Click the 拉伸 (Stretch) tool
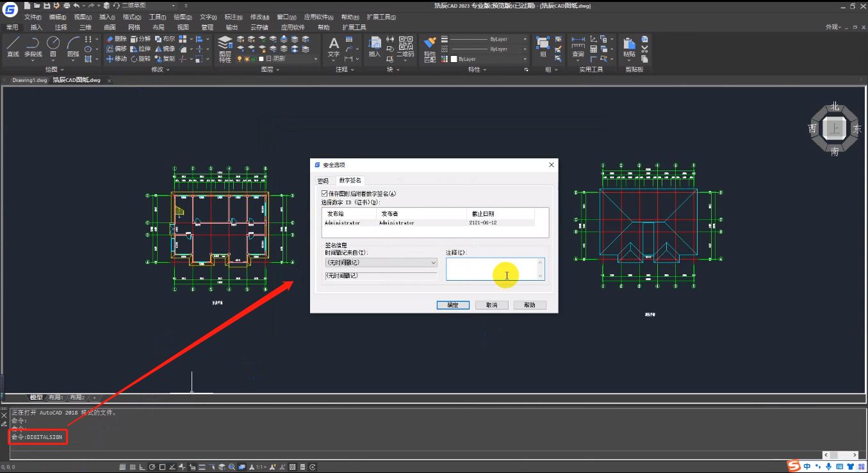The width and height of the screenshot is (868, 473). (140, 49)
